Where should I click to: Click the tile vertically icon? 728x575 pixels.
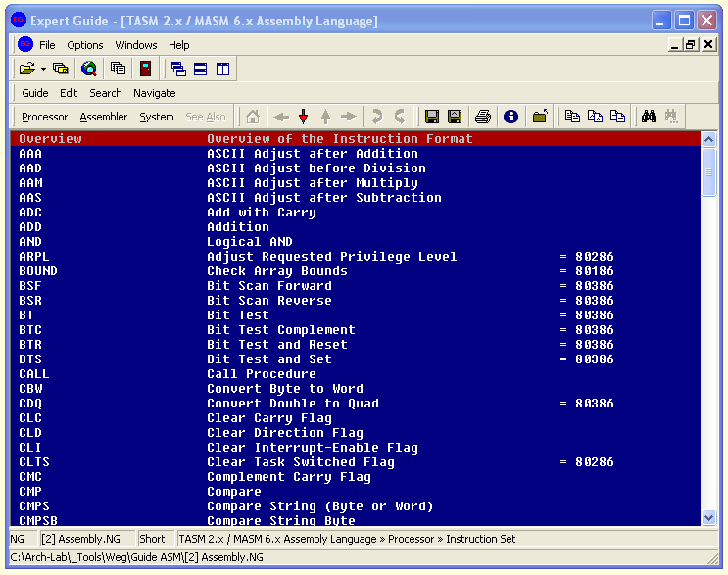[222, 70]
